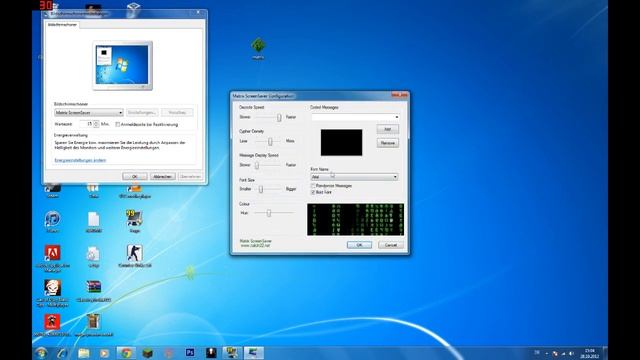This screenshot has height=360, width=640.
Task: Click Add in Matrix ScreenSaver Configuration
Action: pos(387,129)
